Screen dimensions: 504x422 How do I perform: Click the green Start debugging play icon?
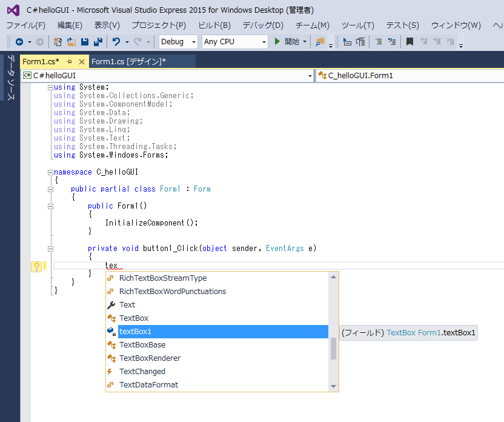277,41
